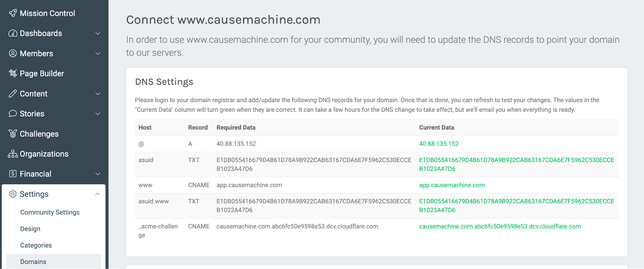The height and width of the screenshot is (269, 644).
Task: Expand the Members menu chevron
Action: point(98,53)
